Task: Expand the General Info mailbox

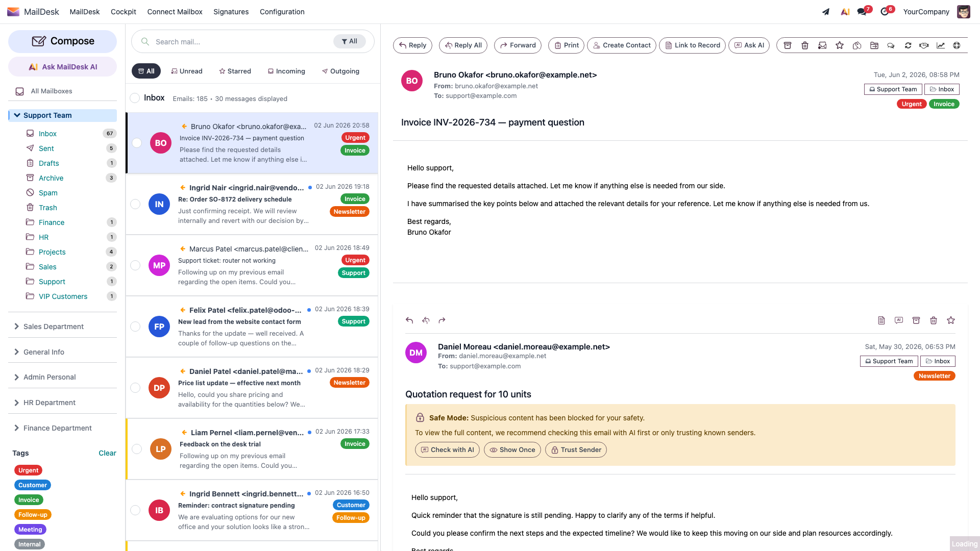Action: click(x=16, y=352)
